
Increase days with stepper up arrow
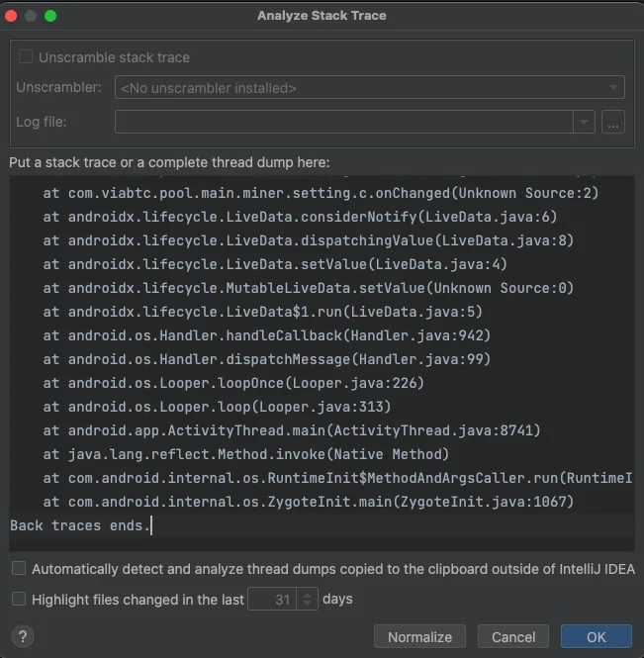click(x=307, y=594)
